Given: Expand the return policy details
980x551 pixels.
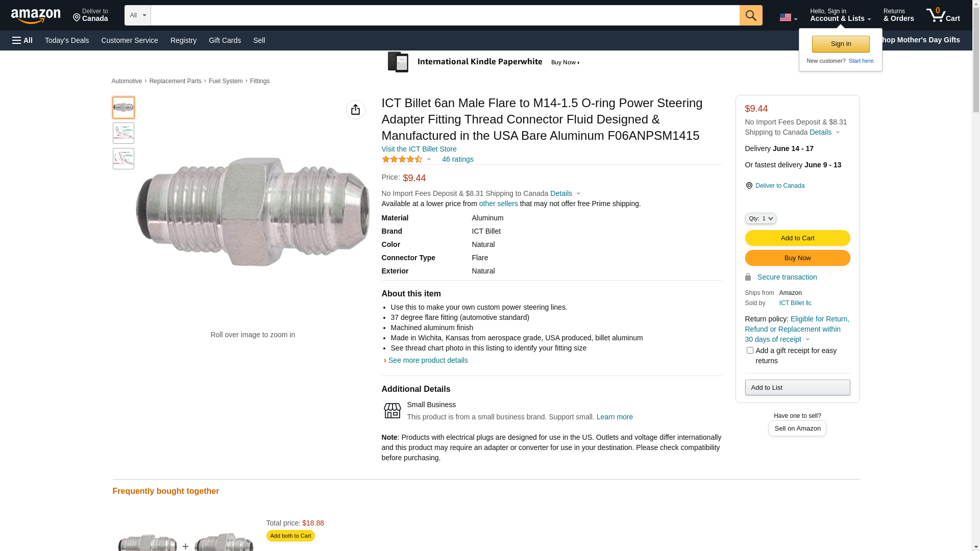Looking at the screenshot, I should (x=807, y=339).
